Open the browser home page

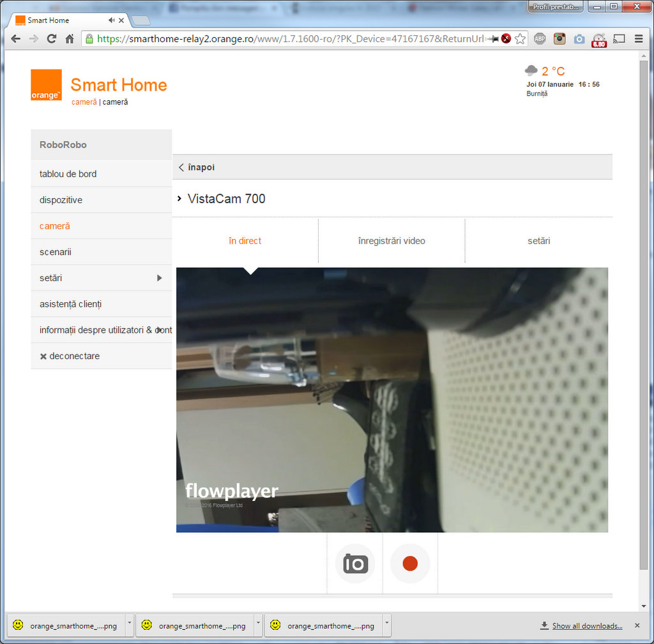(70, 39)
